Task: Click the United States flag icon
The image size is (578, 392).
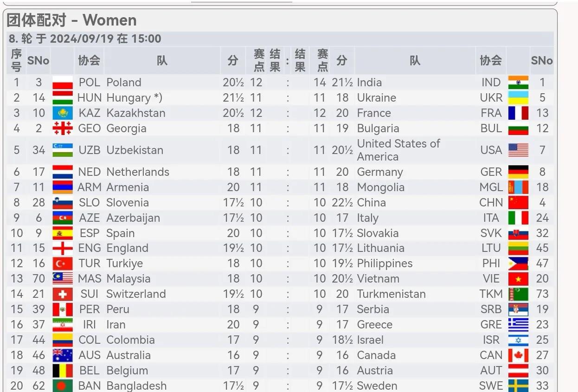Action: click(518, 150)
